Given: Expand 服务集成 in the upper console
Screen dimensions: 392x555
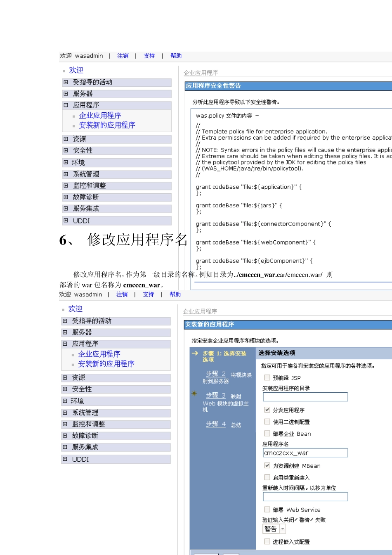Looking at the screenshot, I should [66, 209].
